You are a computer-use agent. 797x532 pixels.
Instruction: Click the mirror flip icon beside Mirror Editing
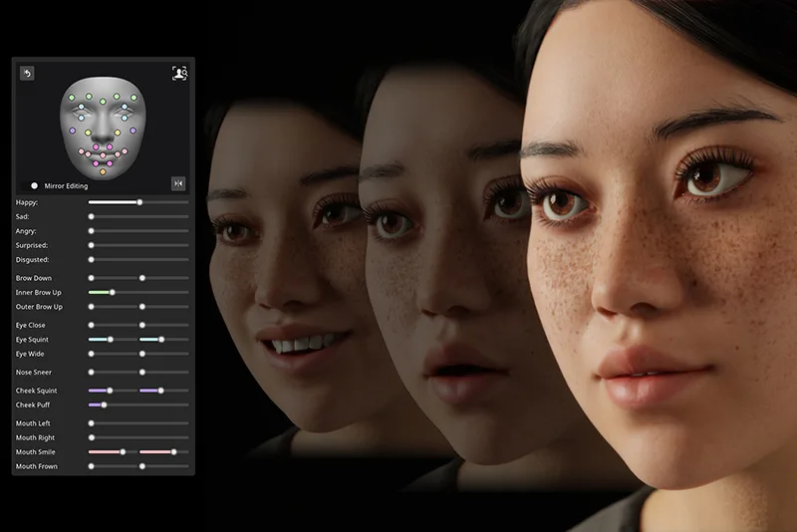(178, 183)
